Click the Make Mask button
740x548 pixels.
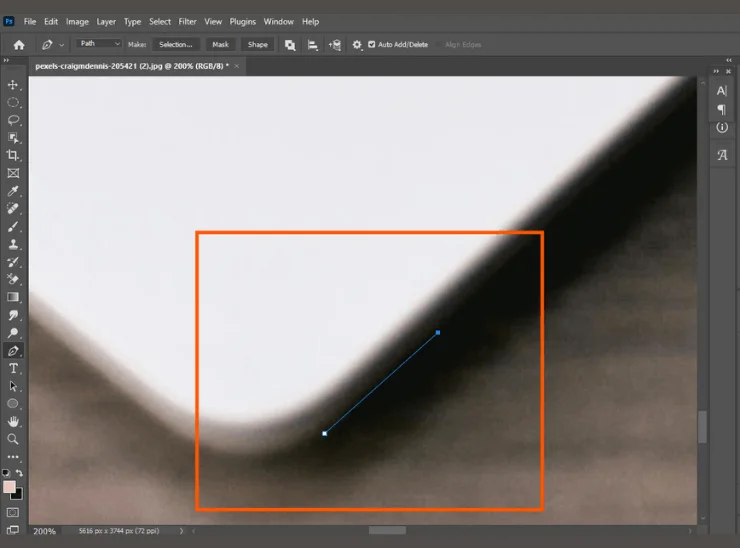point(220,44)
